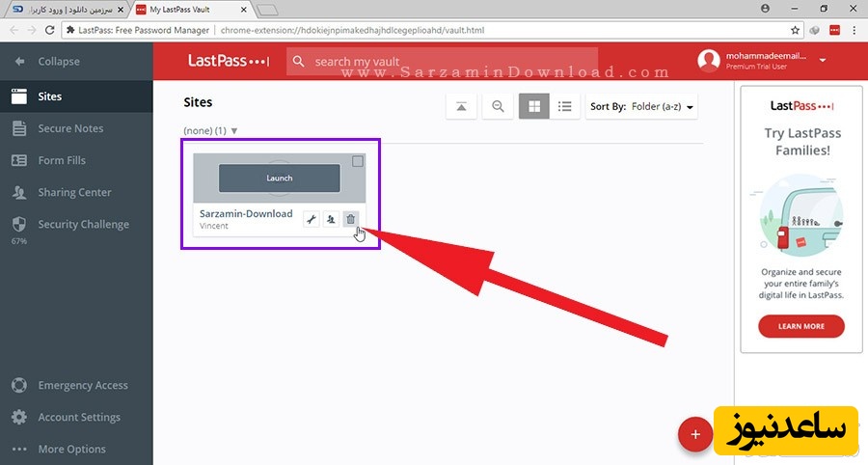Open Secure Notes in the sidebar
Image resolution: width=868 pixels, height=465 pixels.
click(70, 128)
